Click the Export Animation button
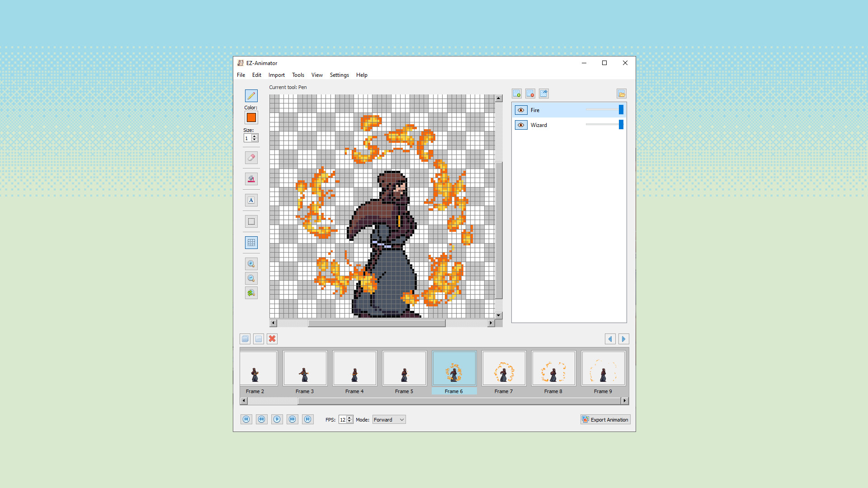868x488 pixels. 605,420
